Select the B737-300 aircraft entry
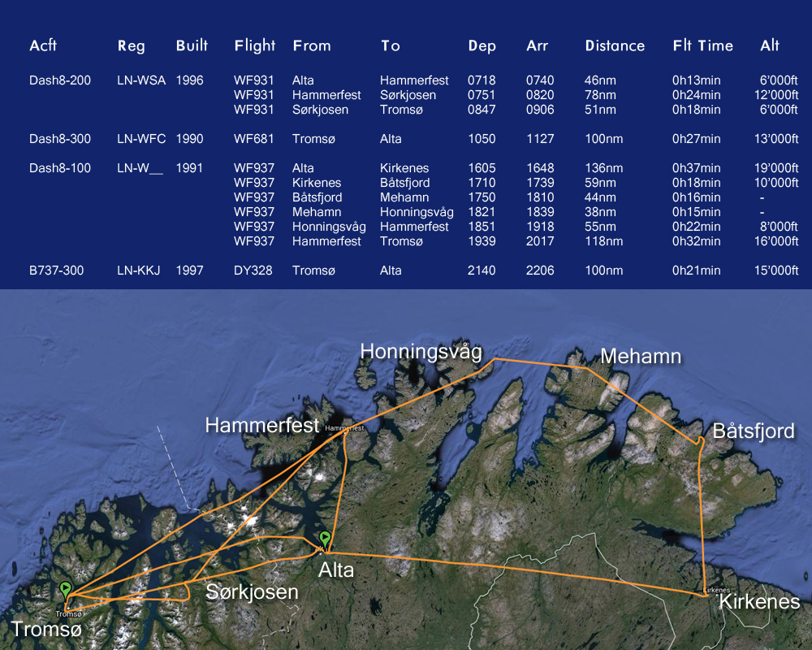 pos(58,271)
